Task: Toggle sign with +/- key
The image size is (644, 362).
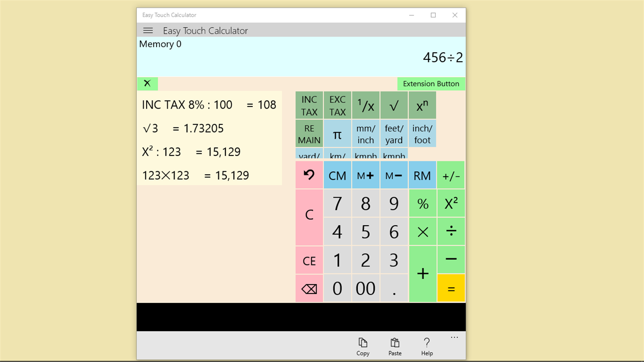Action: tap(451, 175)
